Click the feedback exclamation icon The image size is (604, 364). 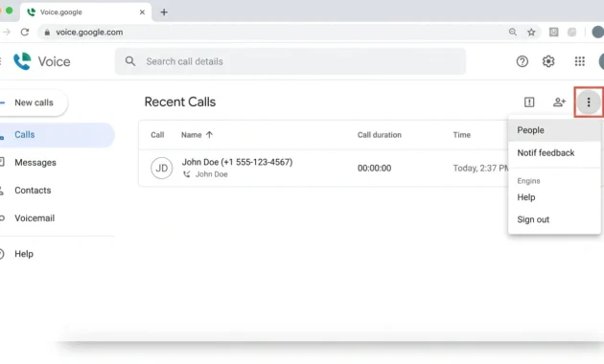529,102
